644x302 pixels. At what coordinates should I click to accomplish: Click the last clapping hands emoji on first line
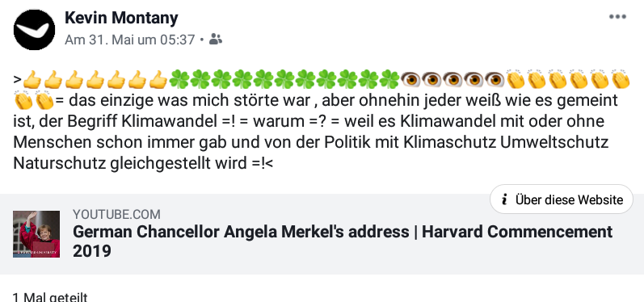pos(621,79)
